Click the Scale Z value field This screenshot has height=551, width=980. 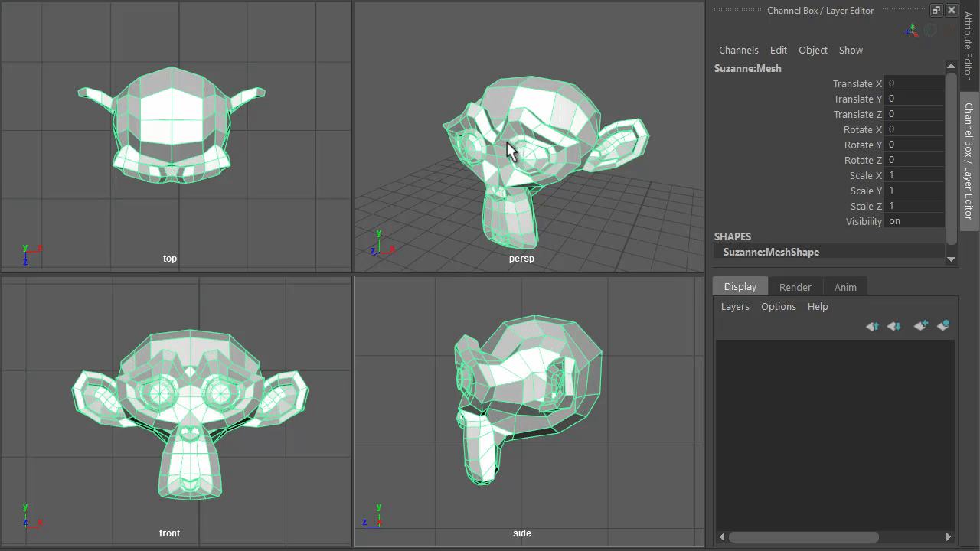(x=914, y=206)
